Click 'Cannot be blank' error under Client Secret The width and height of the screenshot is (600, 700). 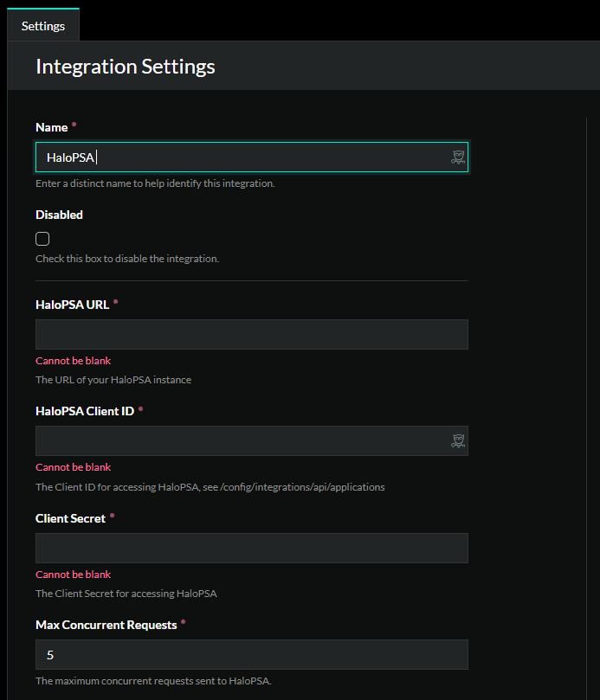[x=73, y=575]
